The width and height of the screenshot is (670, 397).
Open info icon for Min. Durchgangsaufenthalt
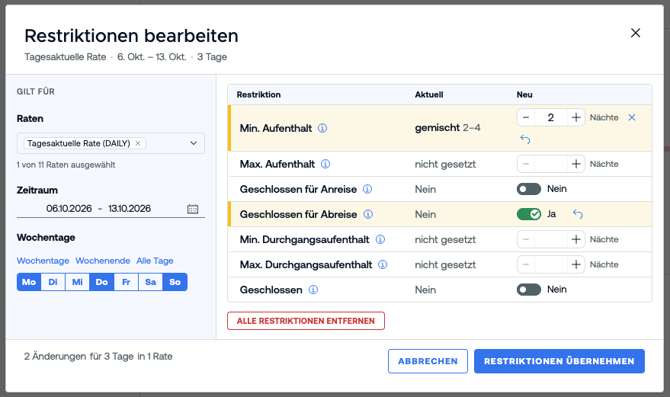(x=380, y=239)
